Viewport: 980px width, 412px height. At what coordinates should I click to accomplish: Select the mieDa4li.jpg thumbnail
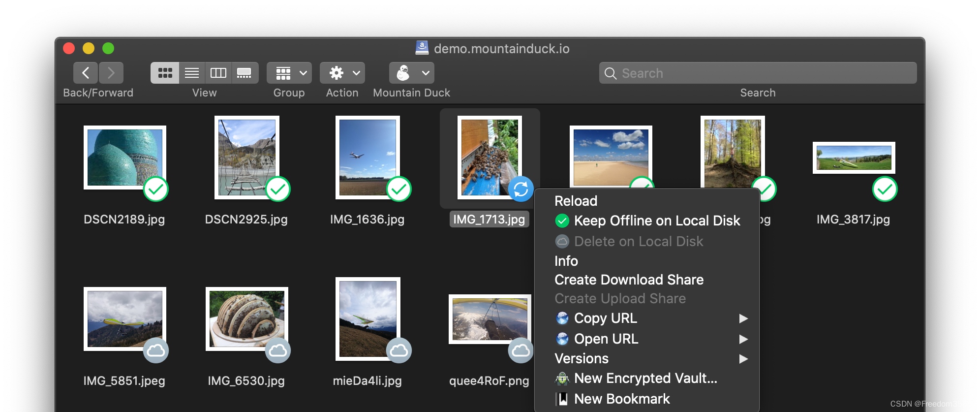pyautogui.click(x=368, y=318)
